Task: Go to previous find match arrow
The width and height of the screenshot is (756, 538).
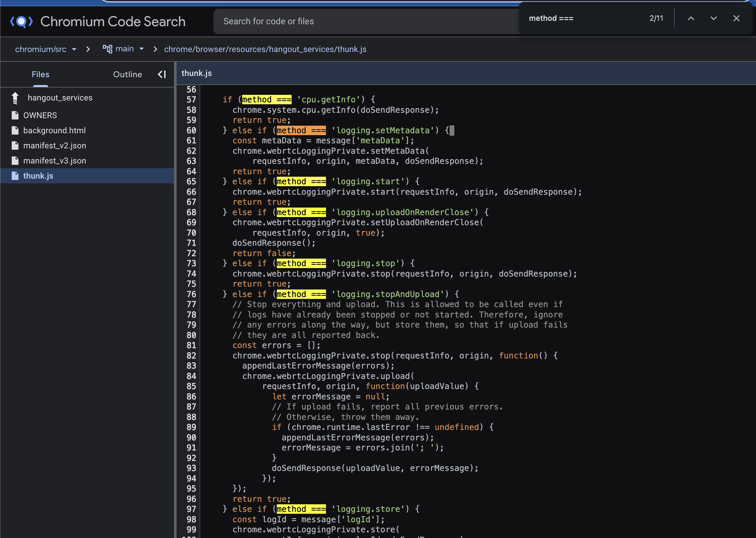Action: click(691, 18)
